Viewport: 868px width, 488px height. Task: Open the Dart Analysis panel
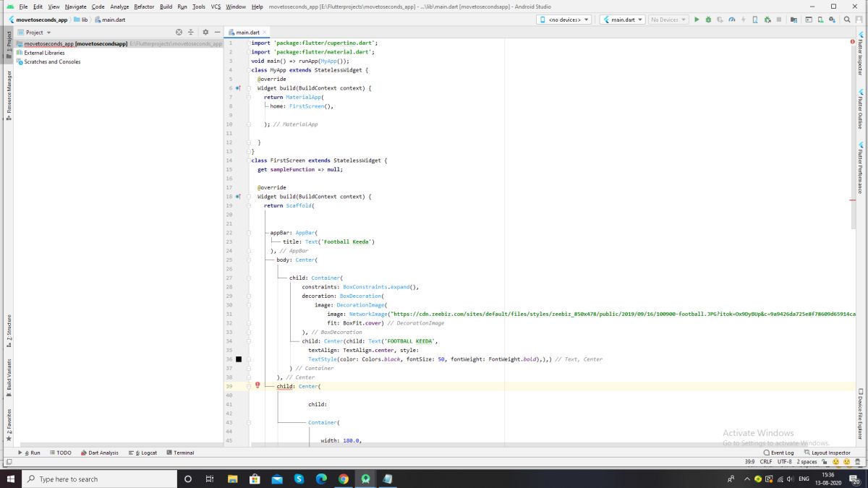click(100, 453)
